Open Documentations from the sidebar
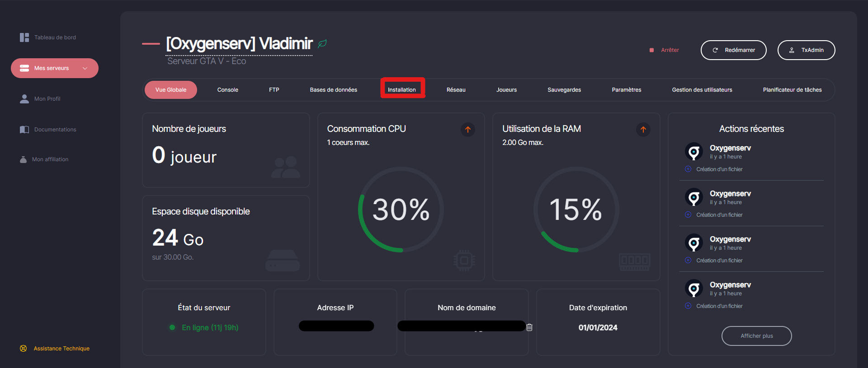 point(55,130)
